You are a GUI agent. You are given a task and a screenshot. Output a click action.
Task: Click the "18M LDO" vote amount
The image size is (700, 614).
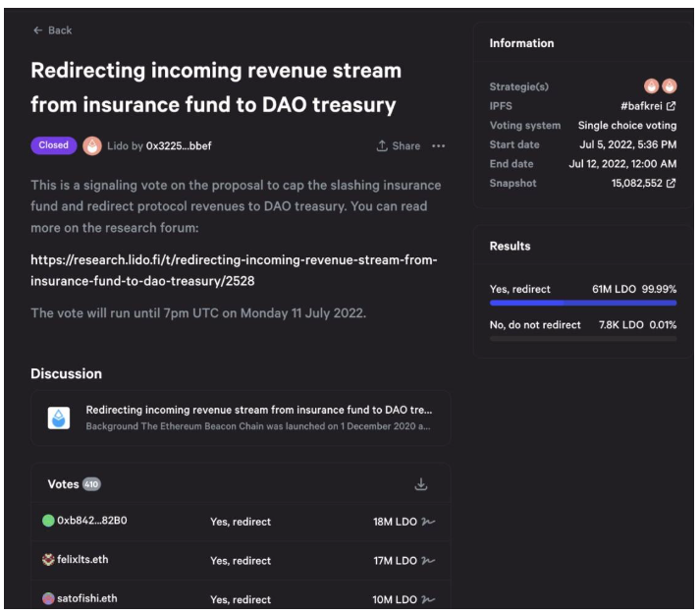tap(395, 522)
